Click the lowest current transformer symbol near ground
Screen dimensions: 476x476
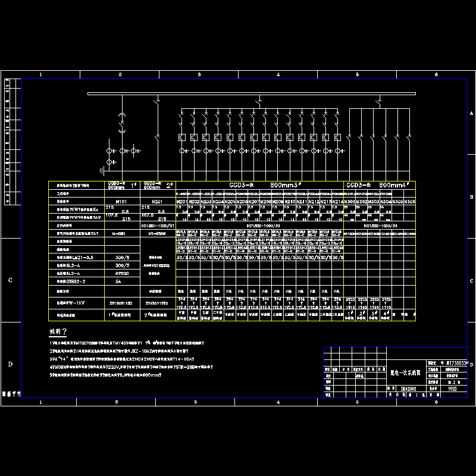coord(111,162)
